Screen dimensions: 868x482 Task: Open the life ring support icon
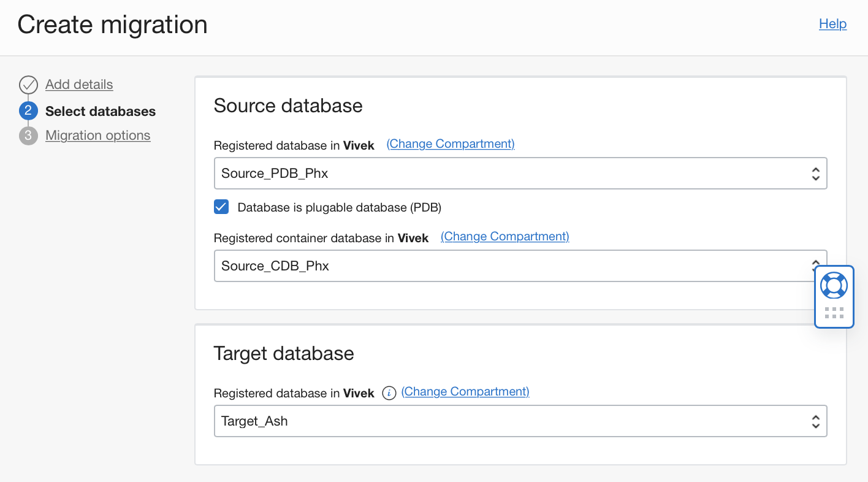834,285
